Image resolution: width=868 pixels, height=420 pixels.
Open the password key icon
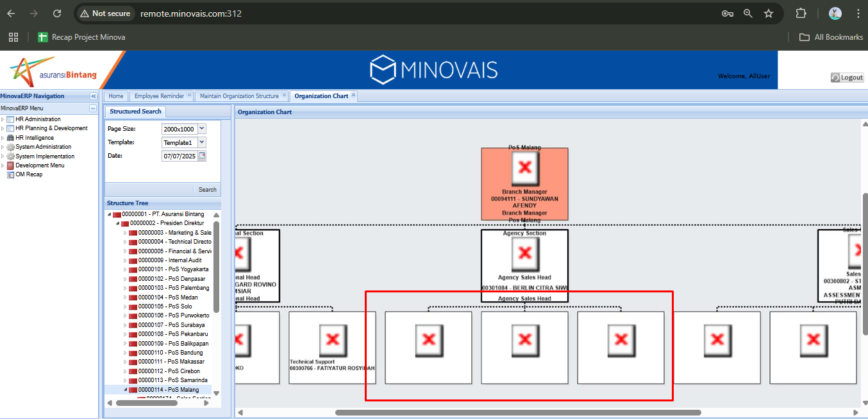coord(728,13)
